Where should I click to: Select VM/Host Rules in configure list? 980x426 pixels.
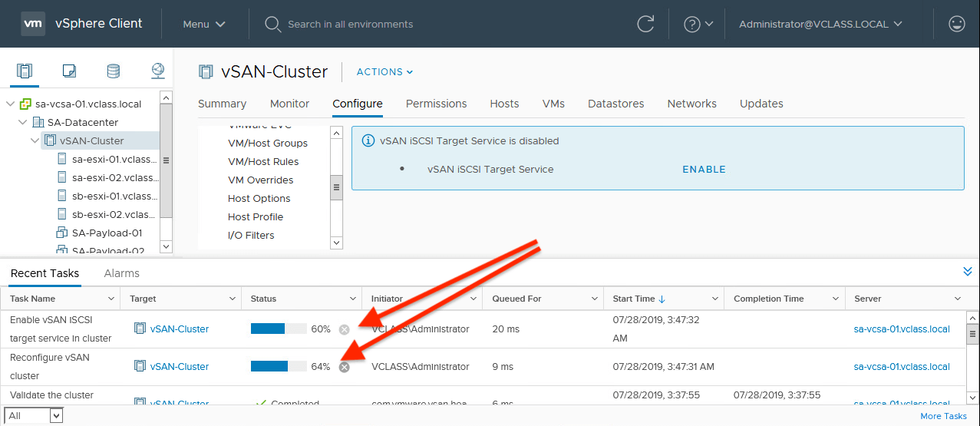pos(263,161)
